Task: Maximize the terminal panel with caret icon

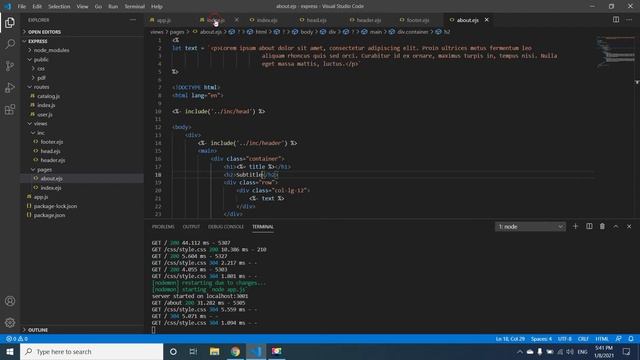Action: [x=616, y=226]
